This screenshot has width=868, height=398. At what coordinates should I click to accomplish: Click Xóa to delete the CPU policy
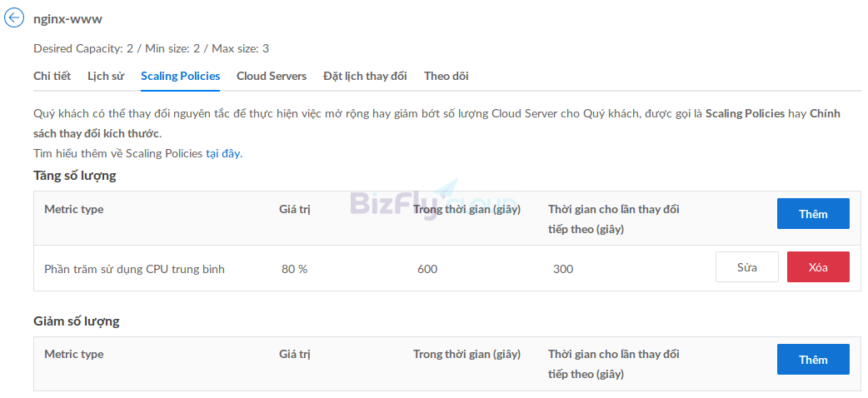[818, 267]
